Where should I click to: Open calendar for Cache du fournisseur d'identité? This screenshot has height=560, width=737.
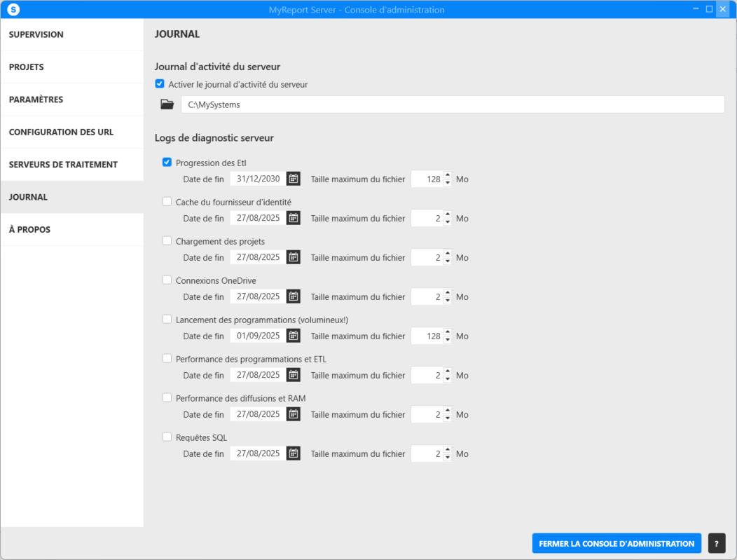coord(294,218)
